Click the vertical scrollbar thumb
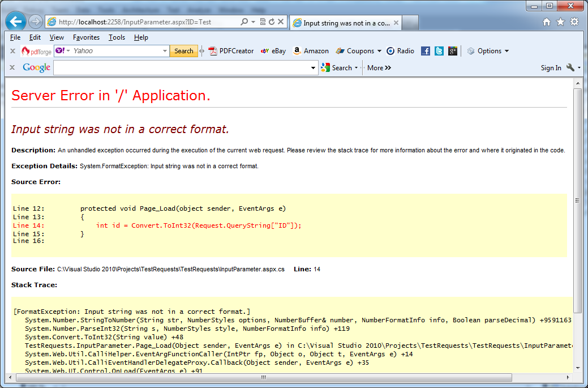 (577, 201)
